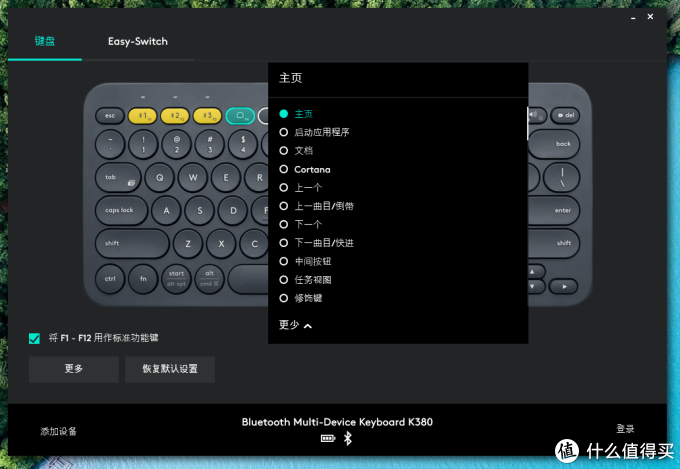Close the Logitech Options window
Viewport: 680px width, 469px height.
click(x=650, y=16)
